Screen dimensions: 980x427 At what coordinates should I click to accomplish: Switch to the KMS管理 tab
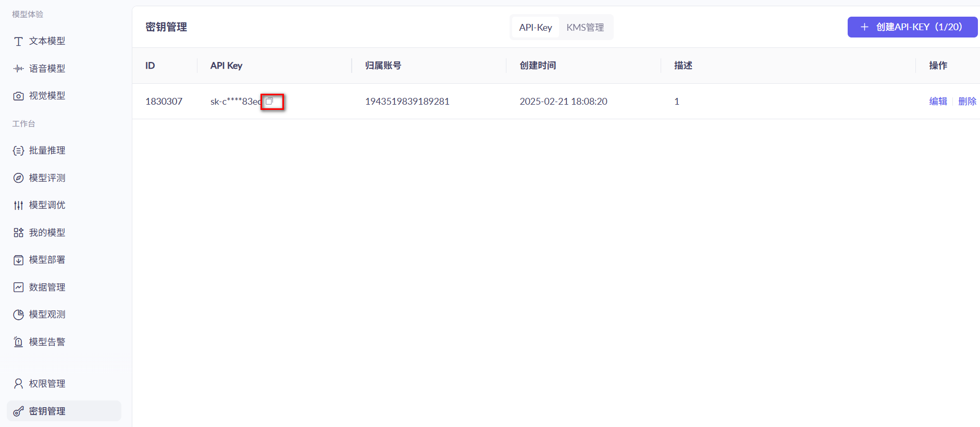(585, 27)
